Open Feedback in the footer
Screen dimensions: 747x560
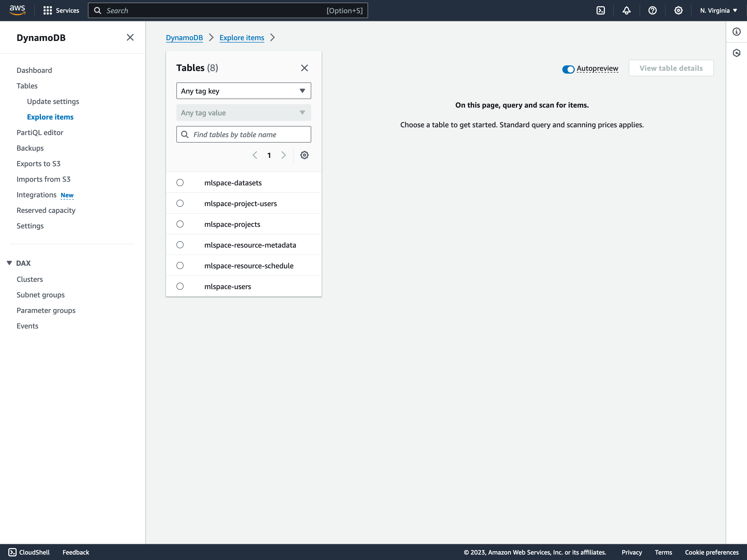[76, 552]
